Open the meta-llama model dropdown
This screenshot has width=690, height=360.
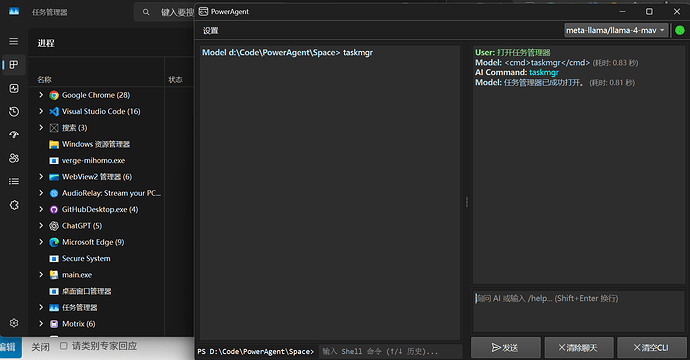click(x=616, y=30)
